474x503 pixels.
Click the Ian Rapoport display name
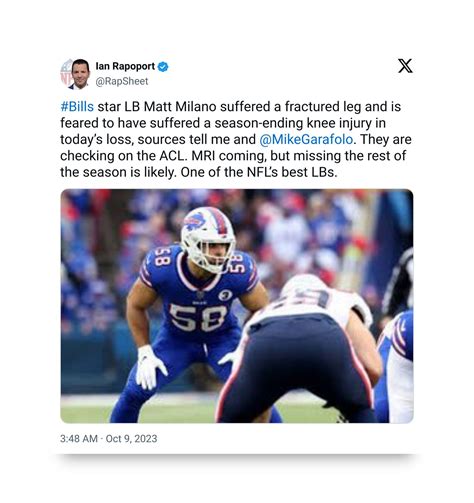coord(125,66)
